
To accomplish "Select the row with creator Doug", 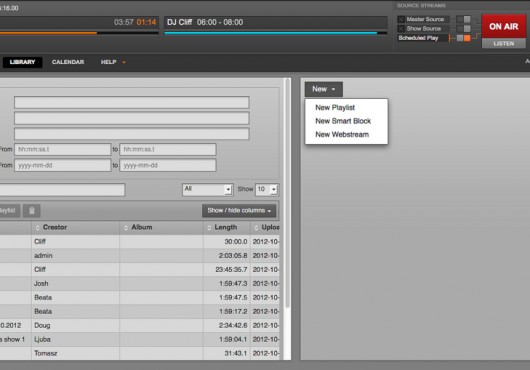I will coord(140,325).
